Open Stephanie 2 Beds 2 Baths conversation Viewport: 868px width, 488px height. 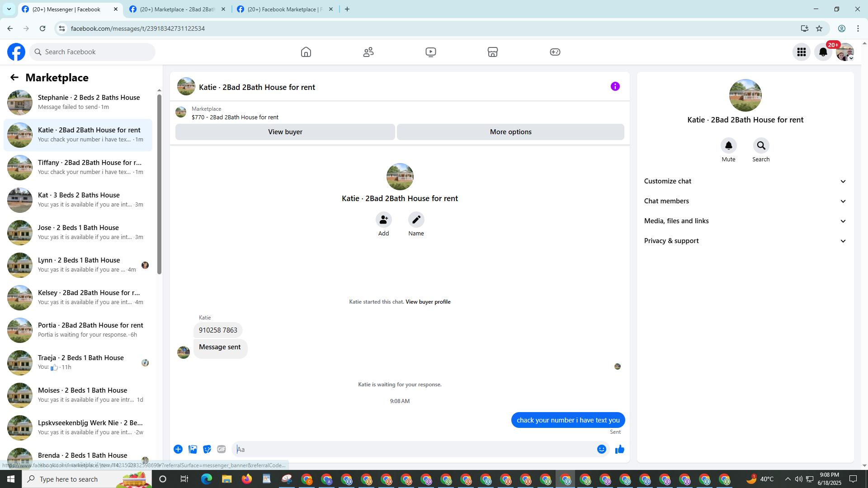tap(78, 103)
